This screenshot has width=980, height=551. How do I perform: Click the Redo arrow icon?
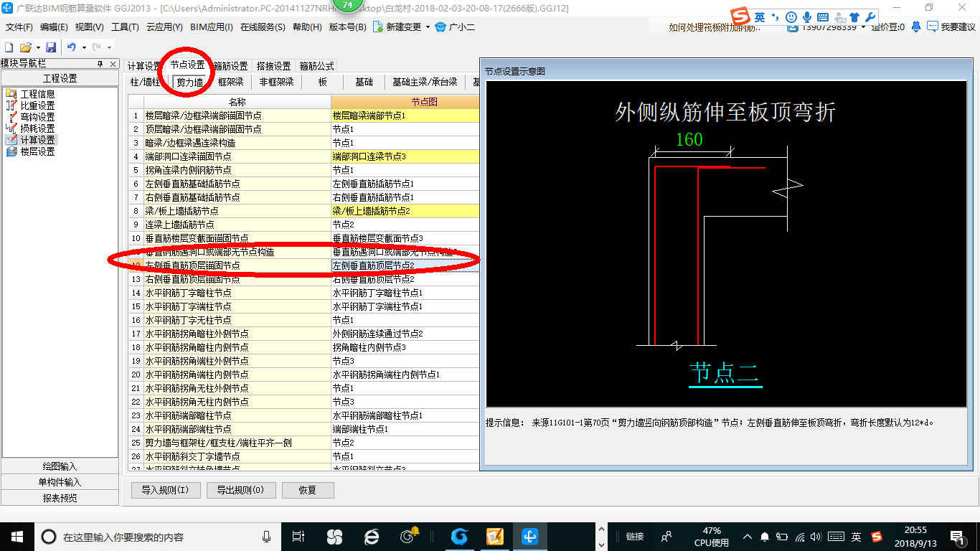pyautogui.click(x=97, y=47)
